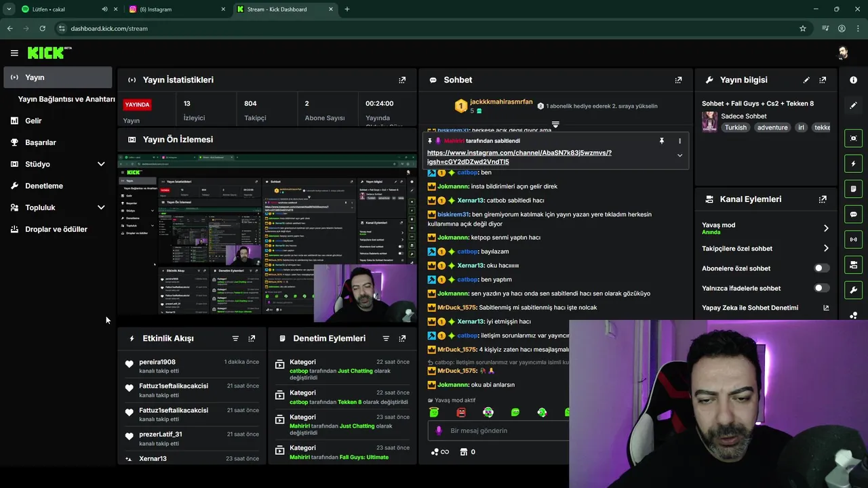Pop out the Kanal Eylemleri panel
This screenshot has width=868, height=488.
823,199
